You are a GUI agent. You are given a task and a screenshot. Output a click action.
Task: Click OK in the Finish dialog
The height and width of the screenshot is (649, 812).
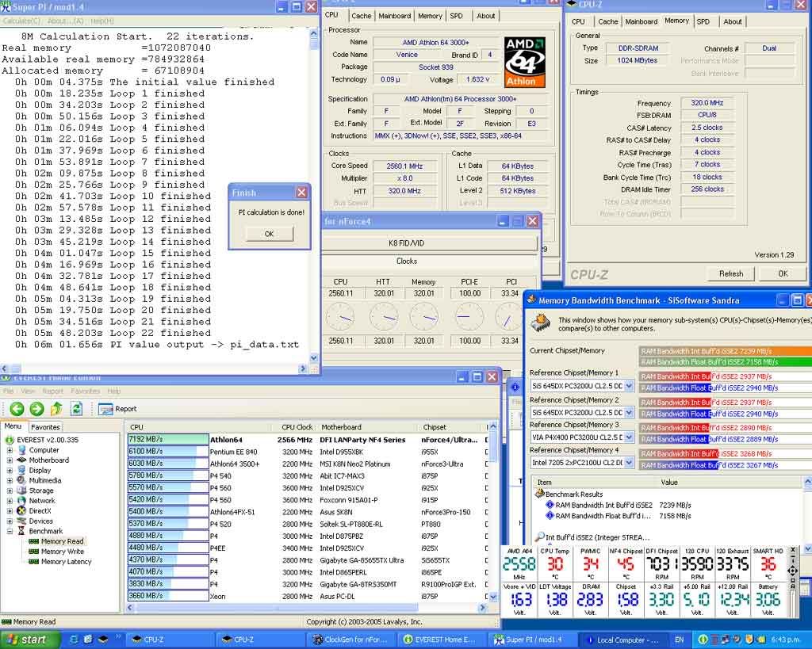click(269, 234)
